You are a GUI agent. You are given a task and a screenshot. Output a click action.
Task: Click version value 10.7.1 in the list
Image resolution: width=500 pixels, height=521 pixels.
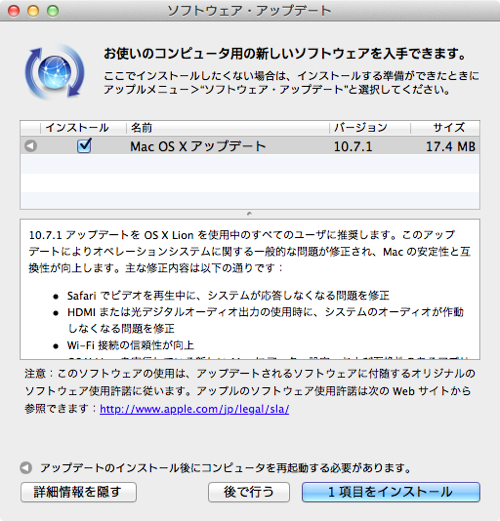[x=353, y=146]
